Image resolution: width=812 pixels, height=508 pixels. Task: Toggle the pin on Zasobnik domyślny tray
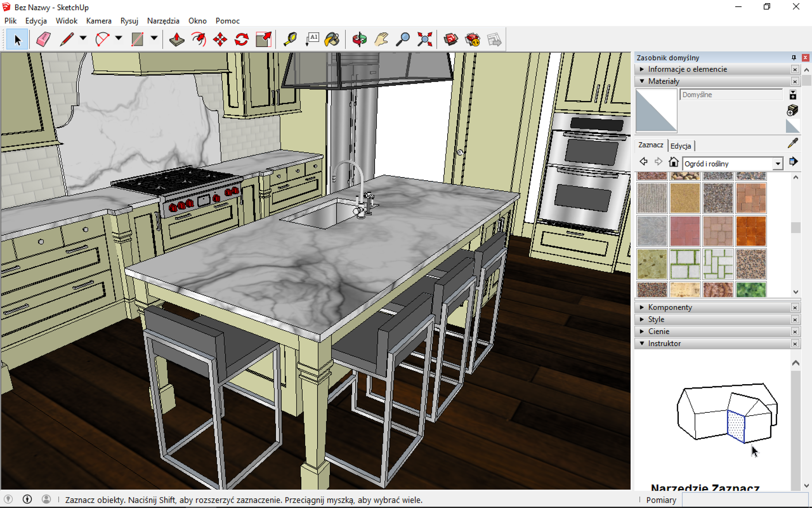pos(793,58)
